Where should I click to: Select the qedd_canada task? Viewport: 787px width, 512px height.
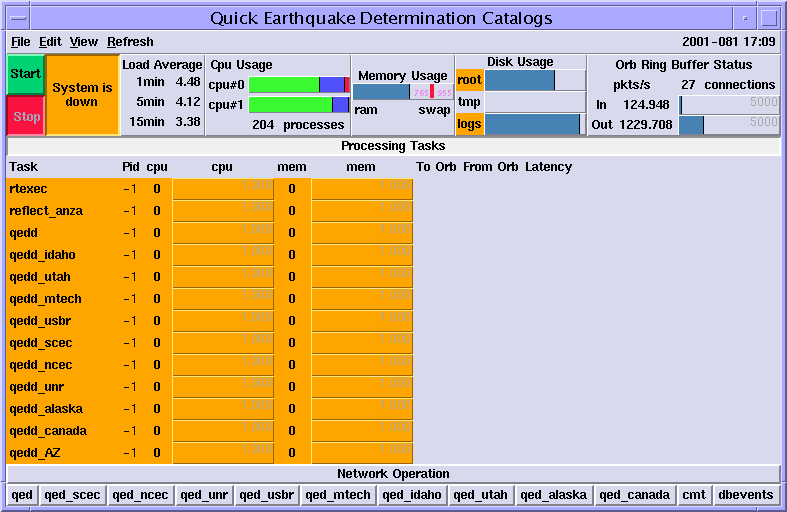[48, 431]
